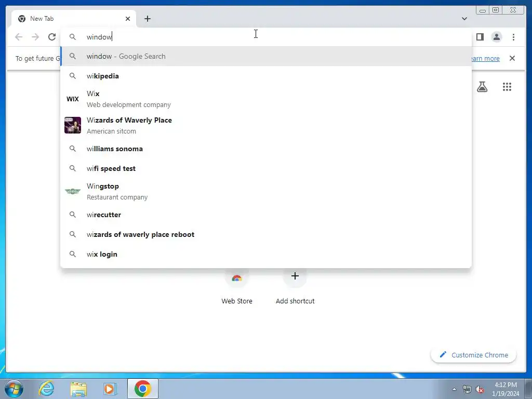532x399 pixels.
Task: Open the profile avatar button
Action: 496,37
